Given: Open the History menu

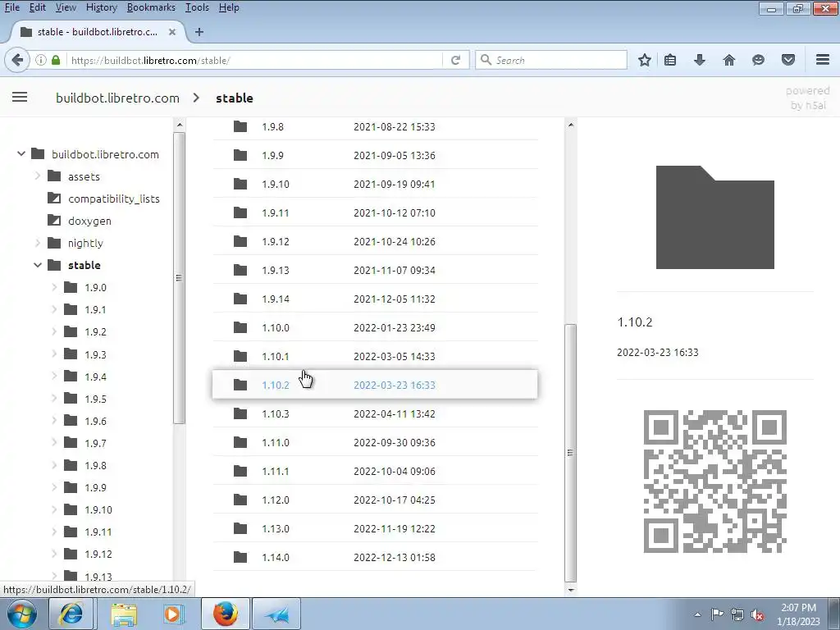Looking at the screenshot, I should click(x=101, y=7).
